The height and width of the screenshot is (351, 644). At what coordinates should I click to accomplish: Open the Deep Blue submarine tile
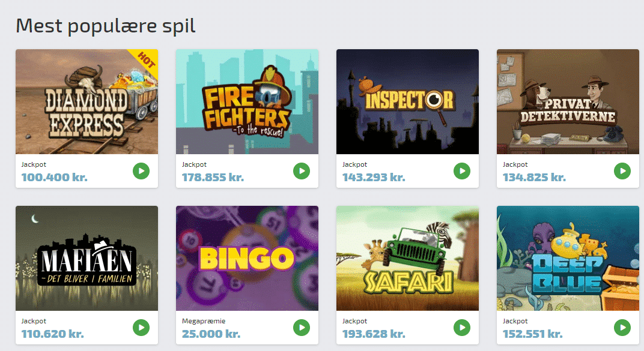[567, 257]
